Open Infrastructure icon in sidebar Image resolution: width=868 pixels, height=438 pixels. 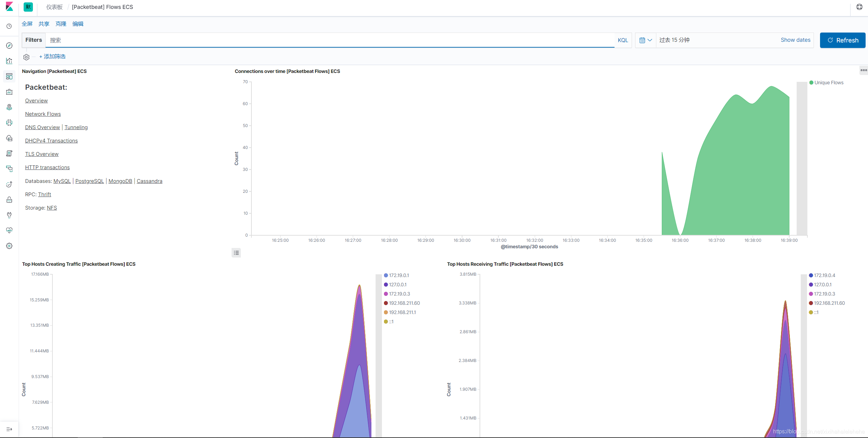[9, 138]
